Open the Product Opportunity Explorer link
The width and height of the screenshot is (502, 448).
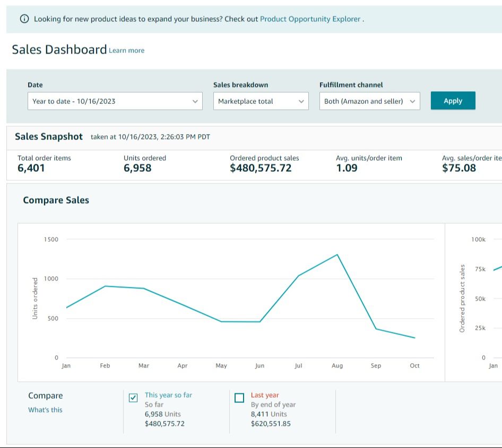(310, 19)
